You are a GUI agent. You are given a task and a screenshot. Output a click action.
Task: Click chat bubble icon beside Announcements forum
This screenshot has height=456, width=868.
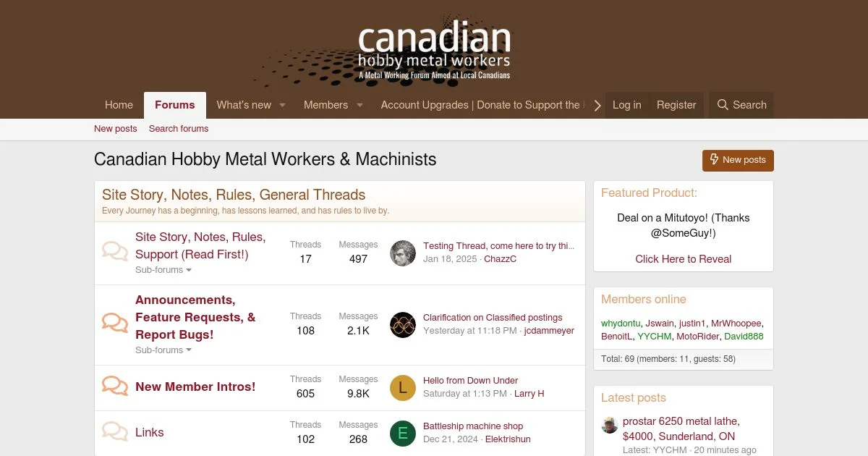click(x=115, y=323)
